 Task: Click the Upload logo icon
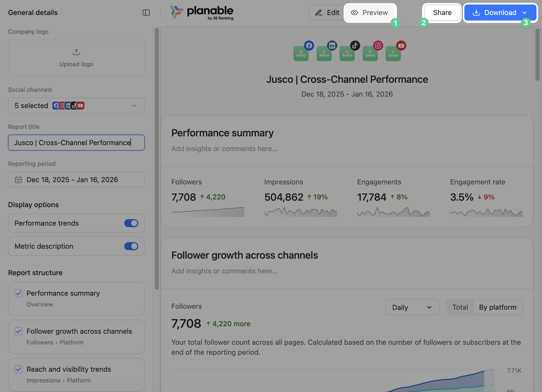pos(76,52)
